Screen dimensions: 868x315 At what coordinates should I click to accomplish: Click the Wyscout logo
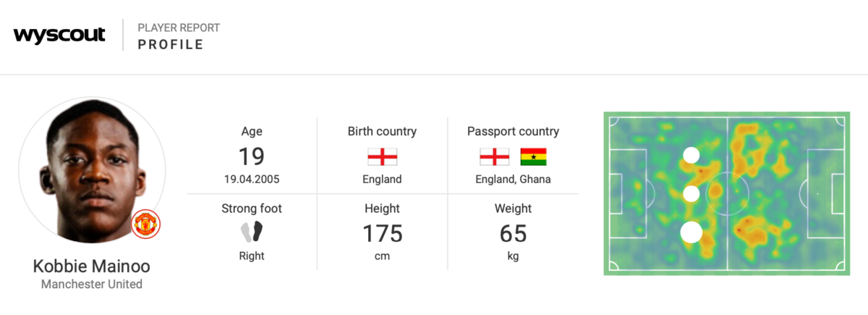point(59,35)
